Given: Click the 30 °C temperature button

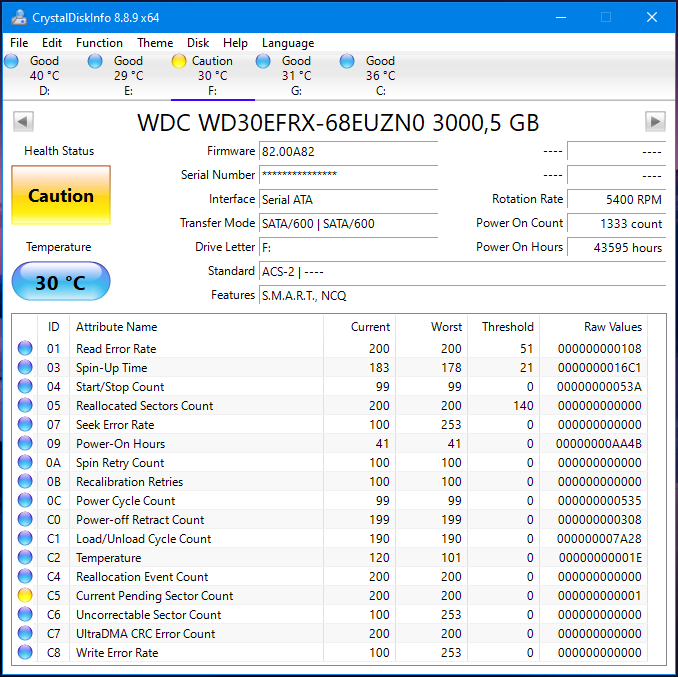Looking at the screenshot, I should tap(61, 283).
